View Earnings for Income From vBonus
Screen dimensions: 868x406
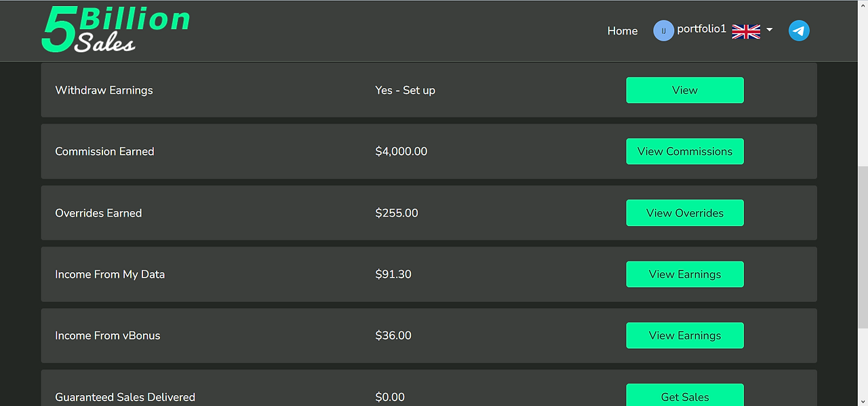pyautogui.click(x=685, y=335)
